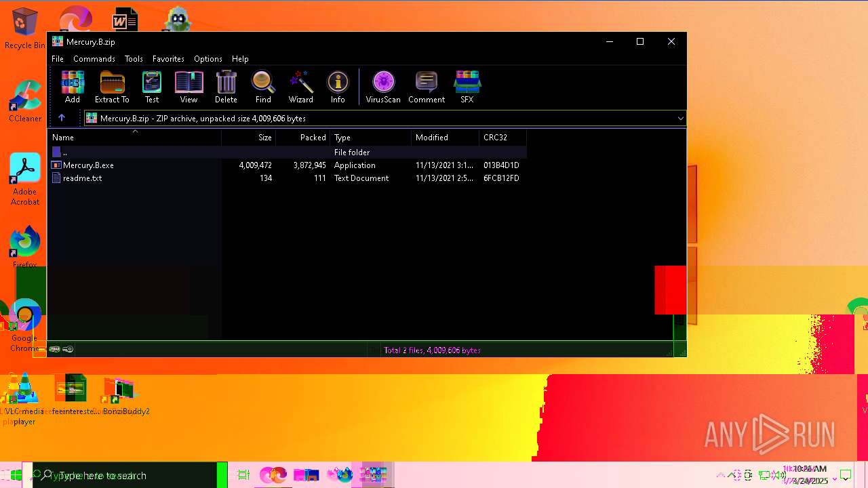Sort by the Name column header

click(134, 138)
